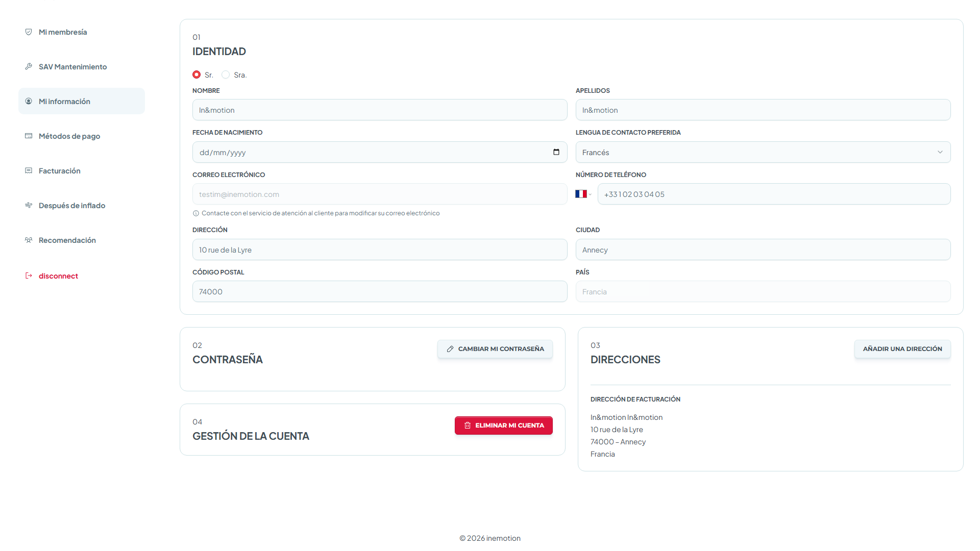The image size is (980, 551).
Task: Click the disabled email field testim@inemotion.com
Action: pyautogui.click(x=380, y=194)
